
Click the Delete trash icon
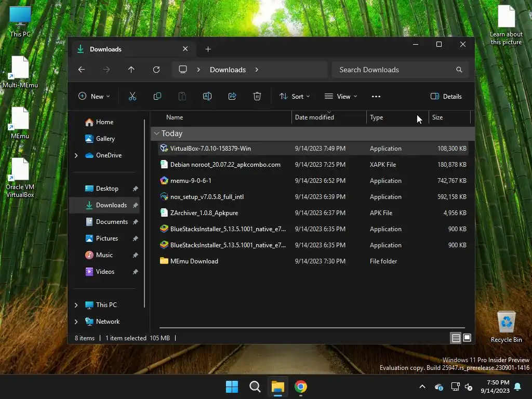(x=257, y=96)
